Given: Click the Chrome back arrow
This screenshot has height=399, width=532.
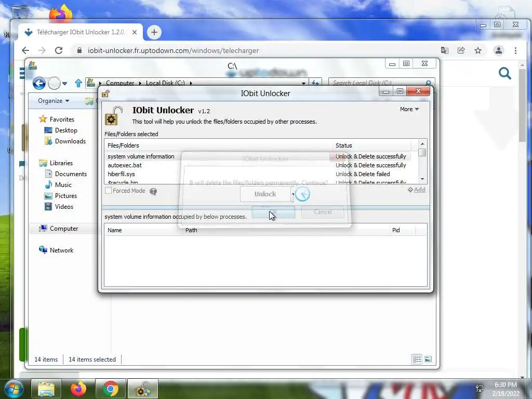Looking at the screenshot, I should (25, 50).
